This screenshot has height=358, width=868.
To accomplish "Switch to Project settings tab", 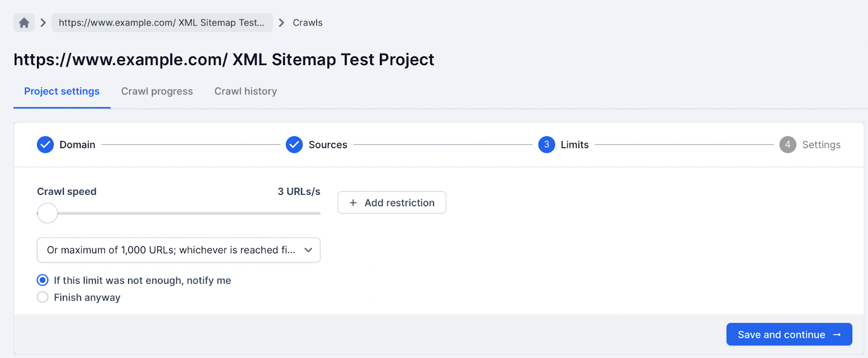I will (62, 91).
